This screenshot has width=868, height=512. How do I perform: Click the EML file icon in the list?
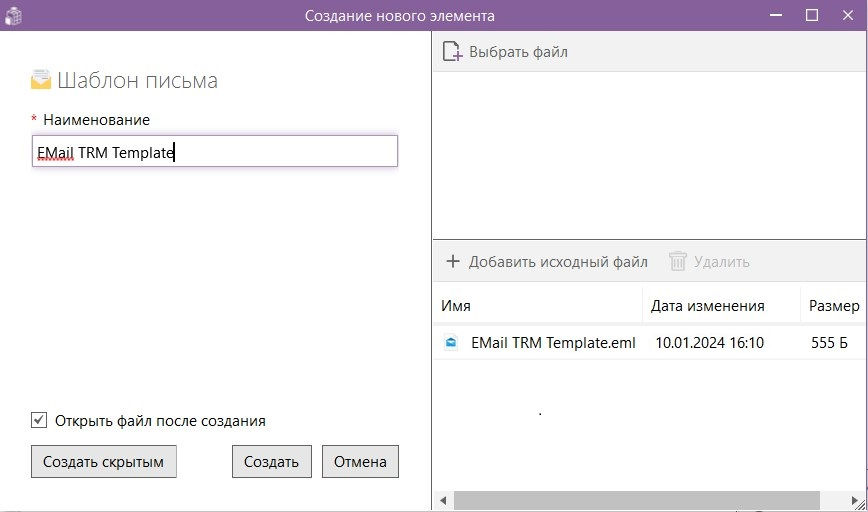click(451, 343)
